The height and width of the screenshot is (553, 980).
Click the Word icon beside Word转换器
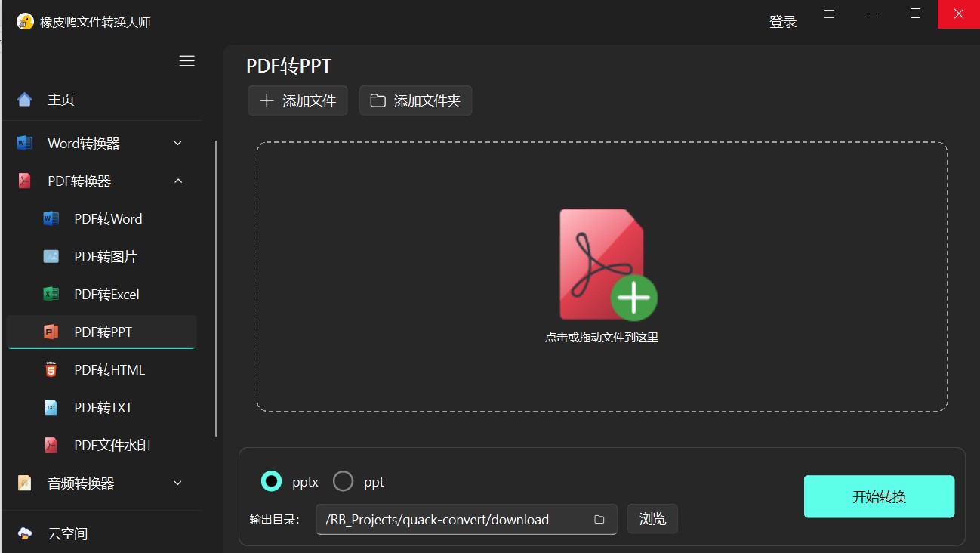tap(25, 143)
